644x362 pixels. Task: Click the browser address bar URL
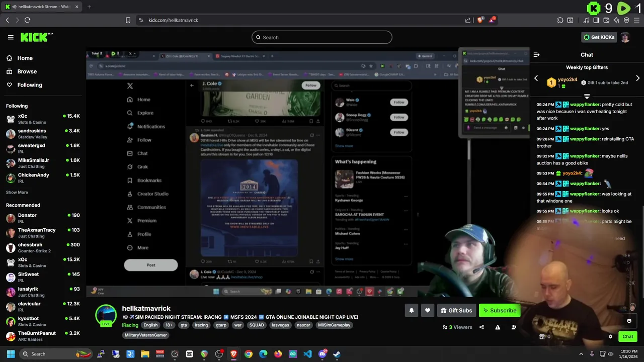(x=173, y=20)
